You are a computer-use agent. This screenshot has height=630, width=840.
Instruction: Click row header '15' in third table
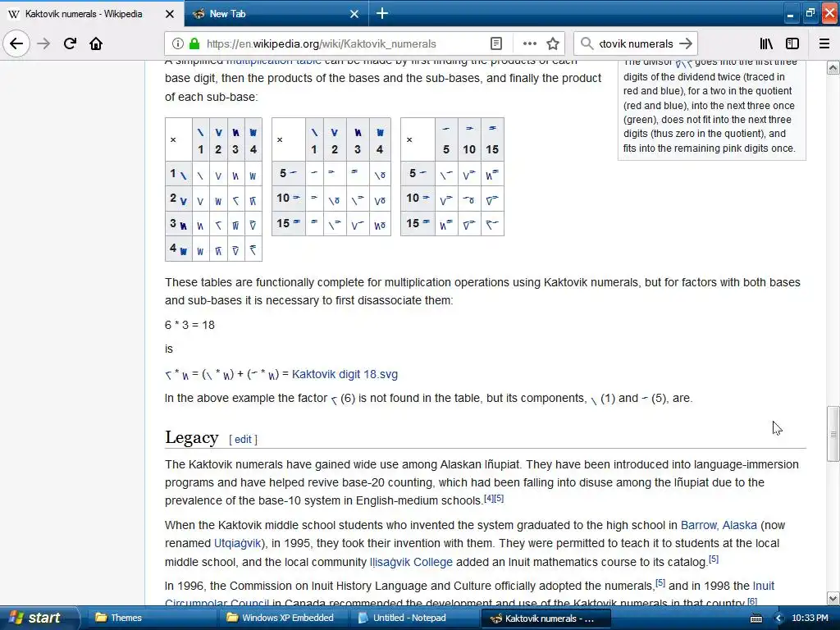pos(418,223)
